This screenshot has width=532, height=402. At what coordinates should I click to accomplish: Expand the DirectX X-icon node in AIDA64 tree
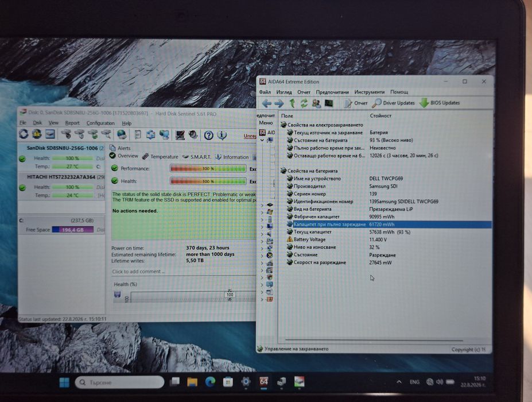262,256
